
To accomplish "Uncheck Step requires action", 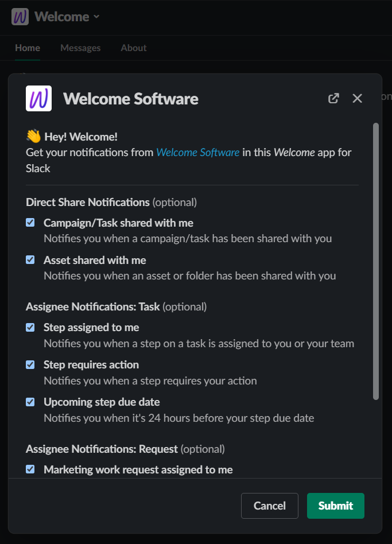I will click(x=30, y=364).
